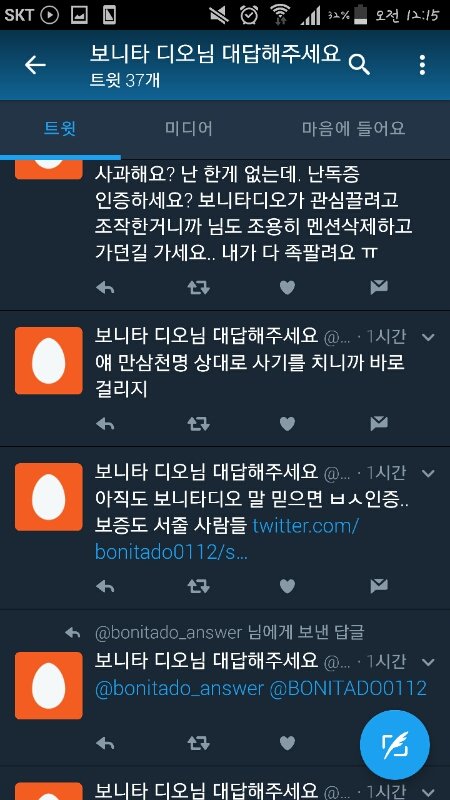
Task: Open the twitter.com/bonitado0112 link
Action: (x=227, y=539)
